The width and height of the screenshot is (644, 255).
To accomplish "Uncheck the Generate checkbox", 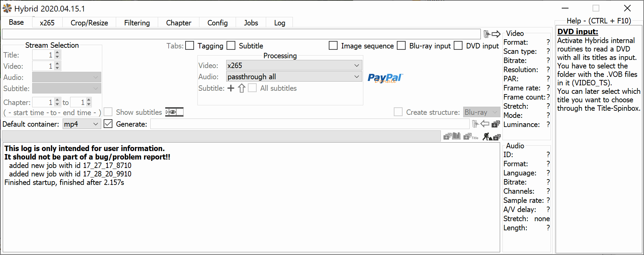I will [x=108, y=124].
